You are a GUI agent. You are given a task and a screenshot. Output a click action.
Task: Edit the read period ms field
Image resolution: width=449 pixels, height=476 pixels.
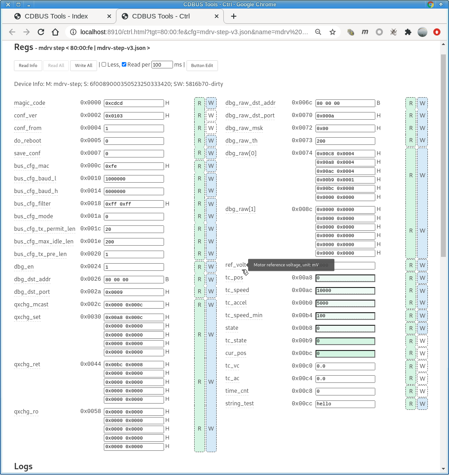coord(162,65)
